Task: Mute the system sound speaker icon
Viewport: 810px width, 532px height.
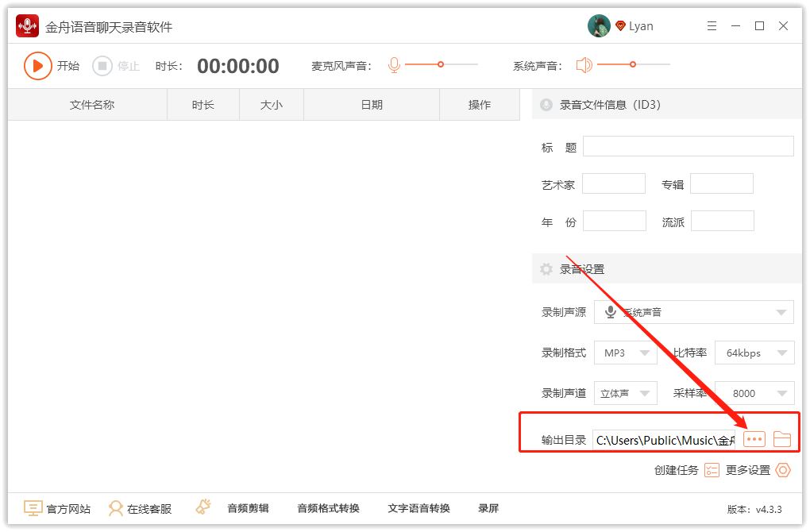Action: tap(584, 65)
